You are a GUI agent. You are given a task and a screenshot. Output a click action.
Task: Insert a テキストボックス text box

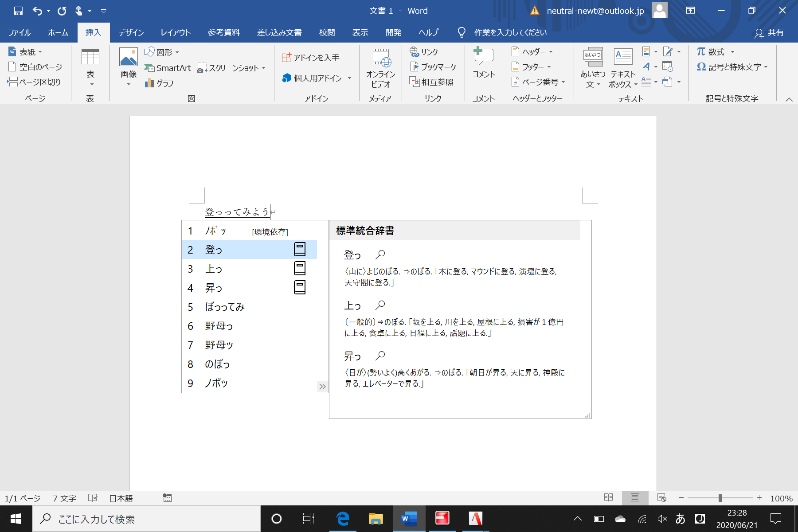(x=623, y=68)
